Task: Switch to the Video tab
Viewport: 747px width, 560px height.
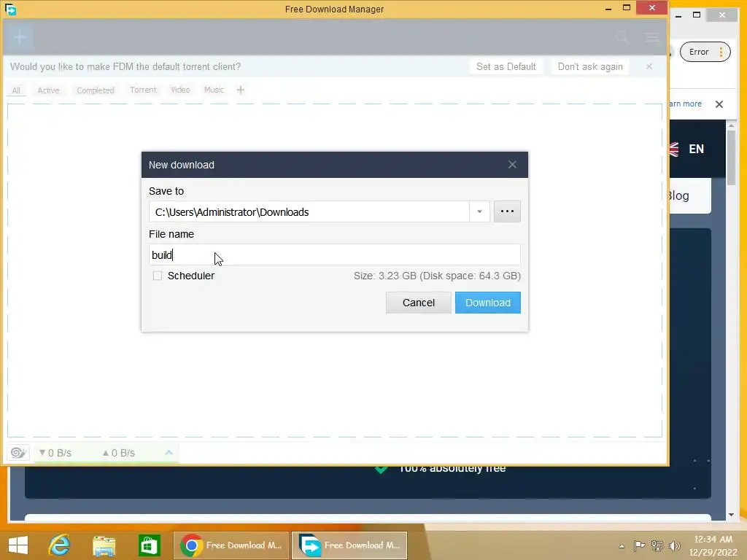Action: [181, 90]
